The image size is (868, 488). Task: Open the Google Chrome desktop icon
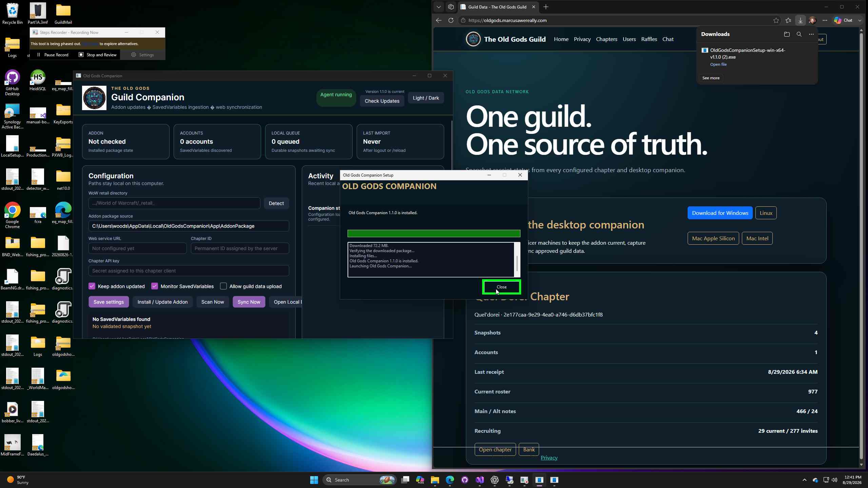[12, 216]
